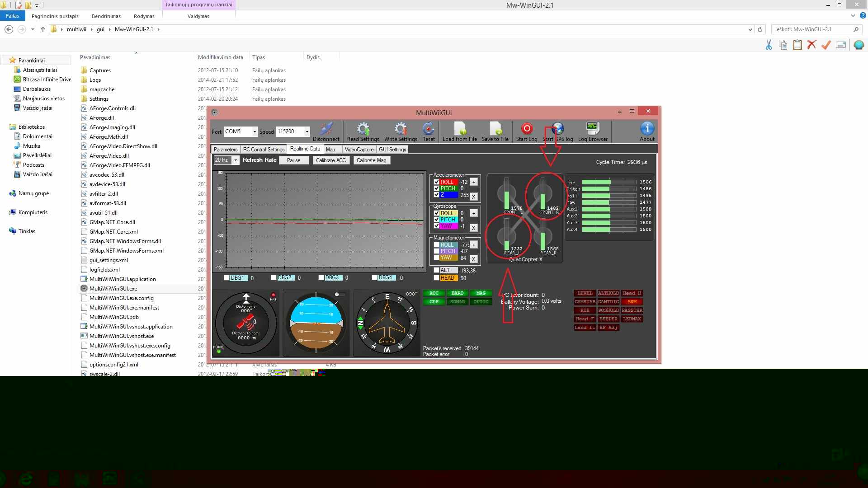Open the Log Browser icon
The width and height of the screenshot is (868, 488).
pos(592,129)
